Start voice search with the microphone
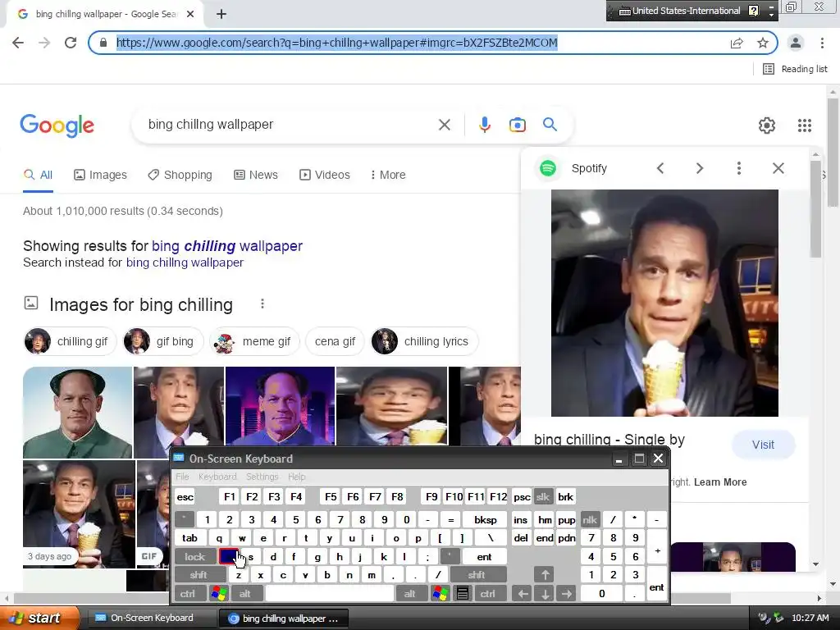This screenshot has height=630, width=840. [x=484, y=125]
